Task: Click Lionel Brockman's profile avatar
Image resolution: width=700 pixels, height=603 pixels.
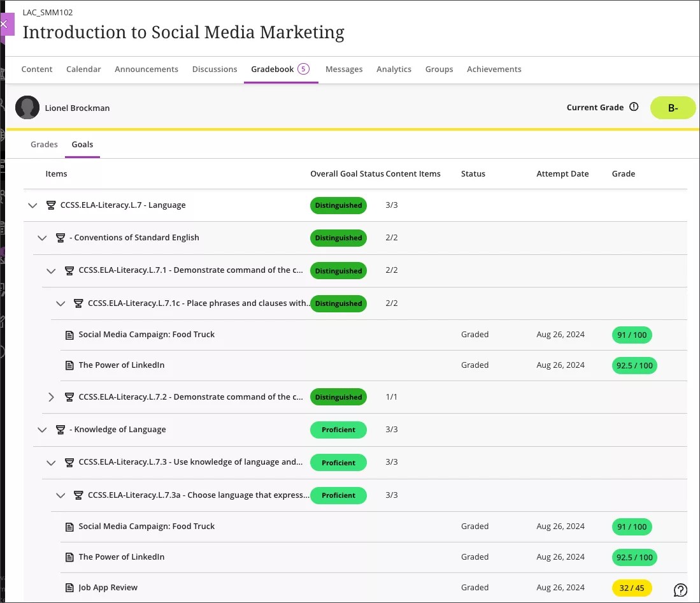Action: 27,107
